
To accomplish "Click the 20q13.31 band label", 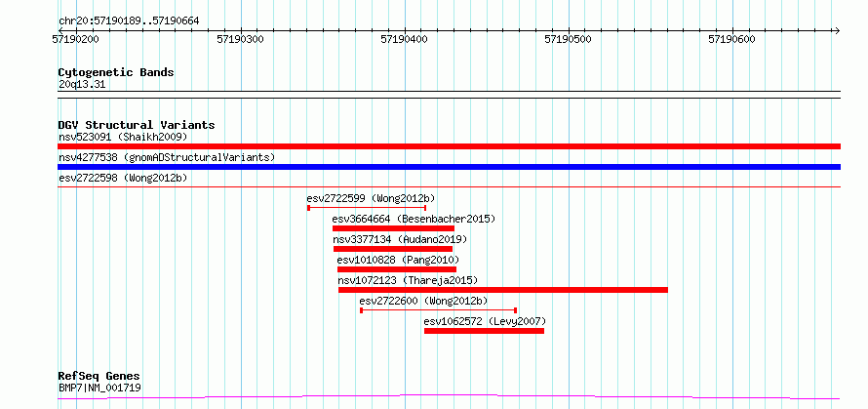I will (81, 85).
